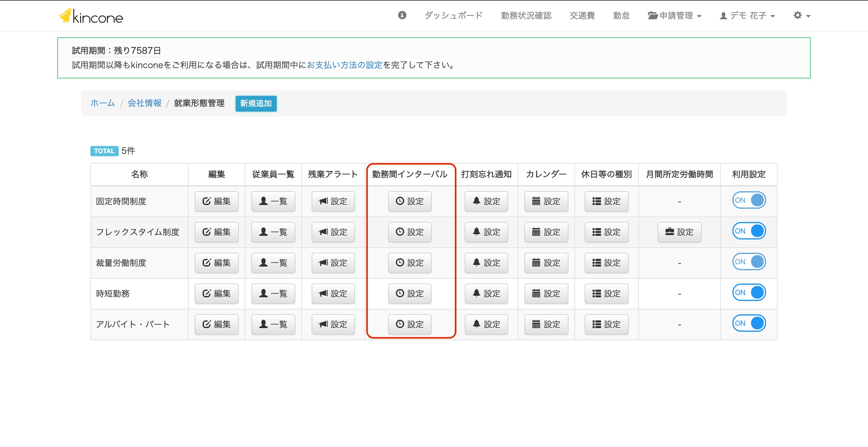Open work interval settings for 固定時間制度

click(x=410, y=201)
